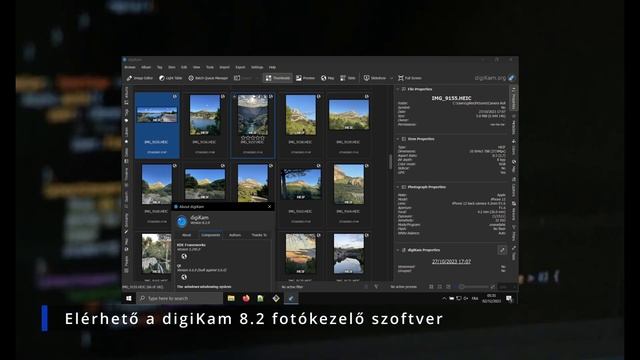This screenshot has height=360, width=640.
Task: Open the KDE Frameworks globe link
Action: [184, 256]
